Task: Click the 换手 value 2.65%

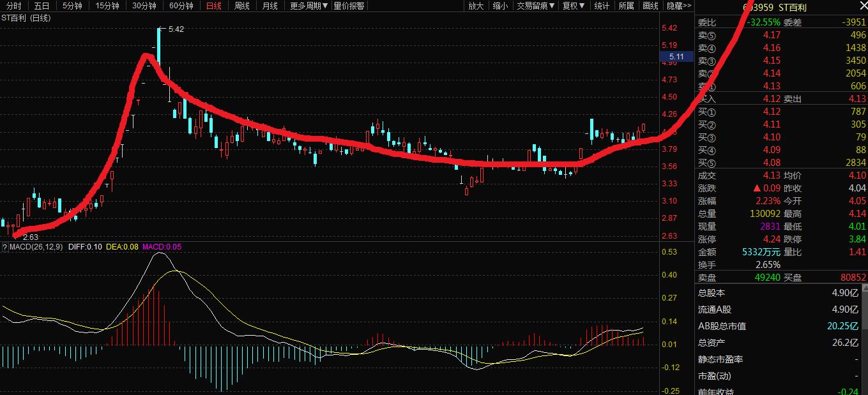Action: [x=768, y=265]
